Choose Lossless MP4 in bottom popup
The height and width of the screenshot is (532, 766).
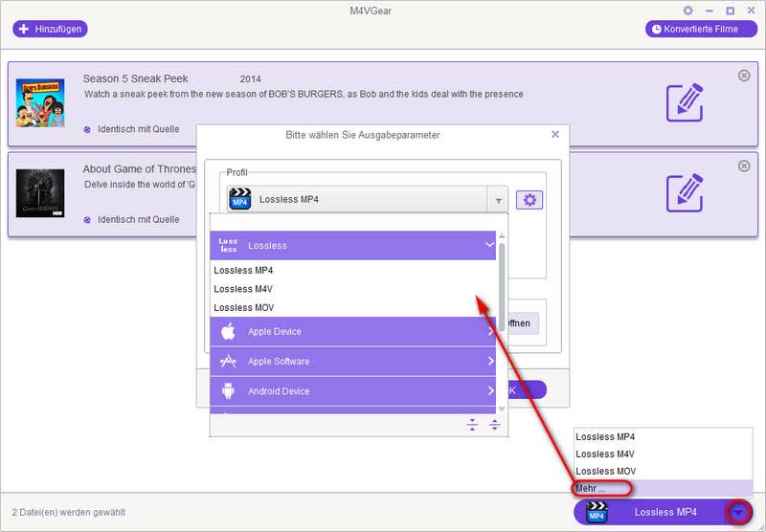tap(664, 437)
